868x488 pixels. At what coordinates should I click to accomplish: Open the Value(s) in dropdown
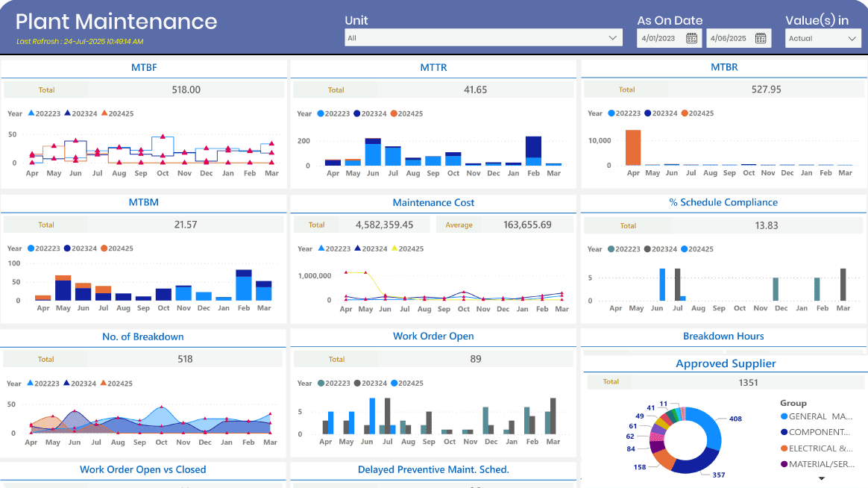click(x=852, y=39)
